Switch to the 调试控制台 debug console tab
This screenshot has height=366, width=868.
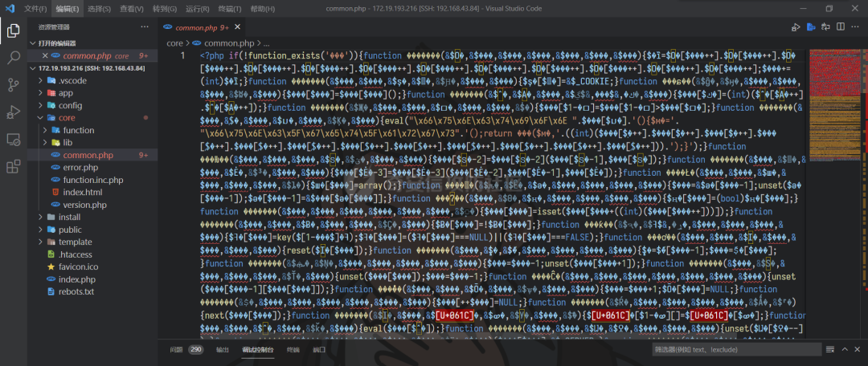click(x=257, y=350)
